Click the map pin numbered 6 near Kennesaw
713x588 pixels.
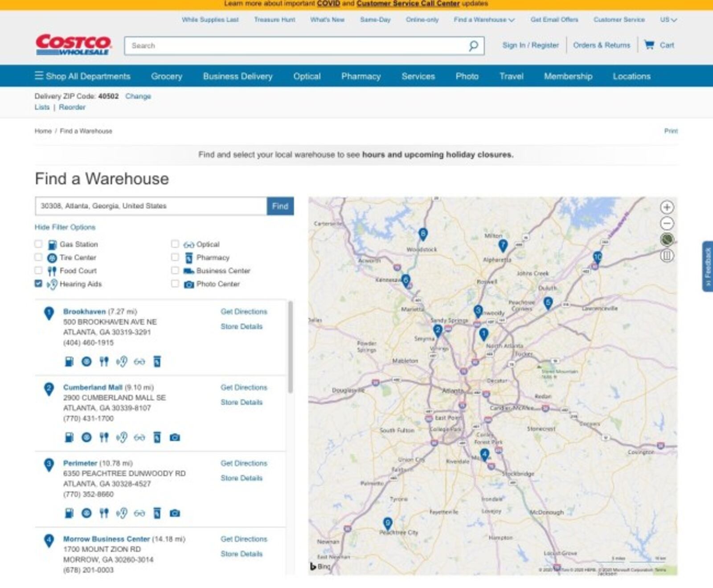click(x=406, y=280)
